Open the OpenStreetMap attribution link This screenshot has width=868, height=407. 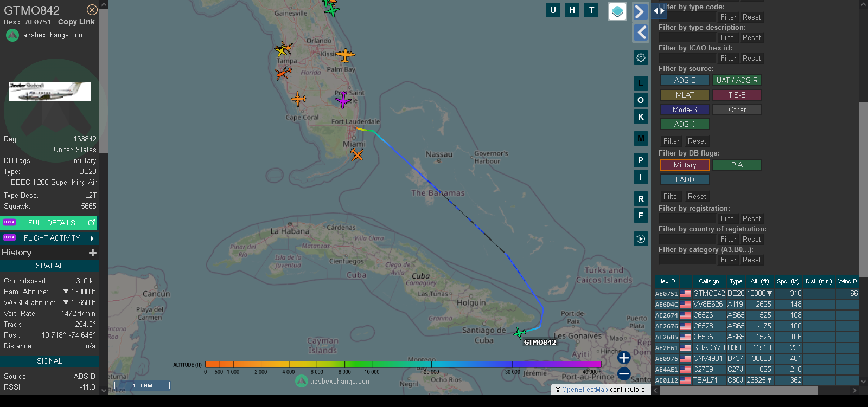tap(585, 390)
